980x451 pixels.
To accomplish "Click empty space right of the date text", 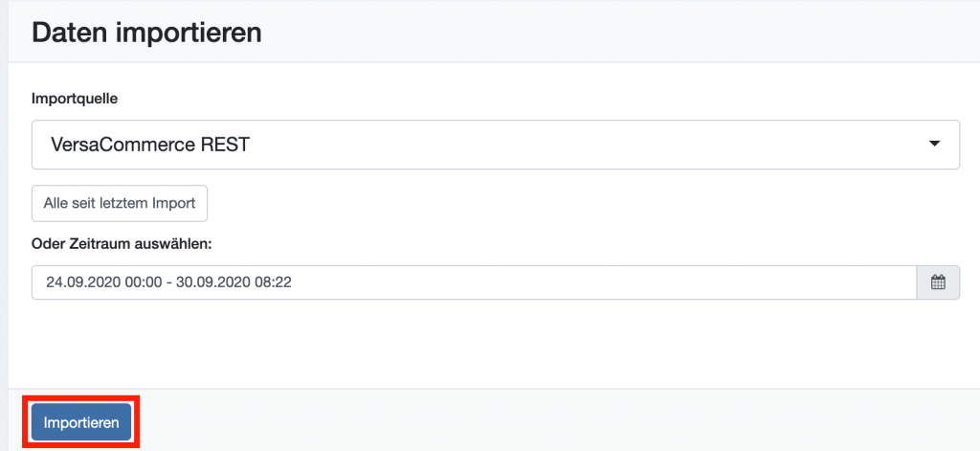I will point(600,282).
